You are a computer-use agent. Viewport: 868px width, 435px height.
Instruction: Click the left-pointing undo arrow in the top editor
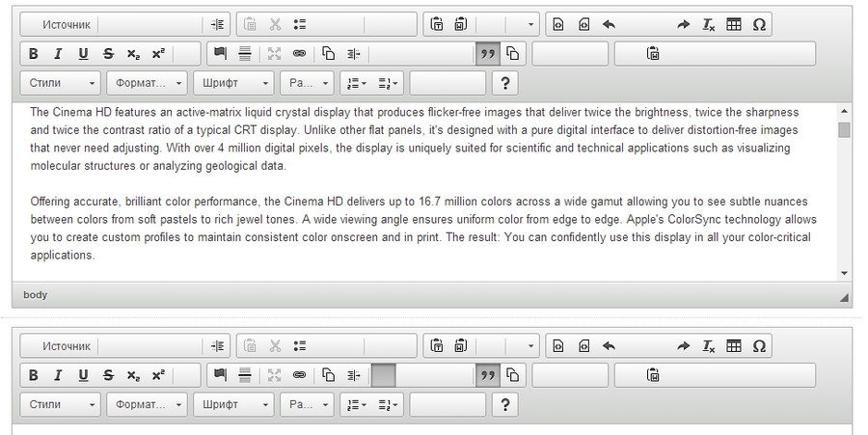(609, 24)
